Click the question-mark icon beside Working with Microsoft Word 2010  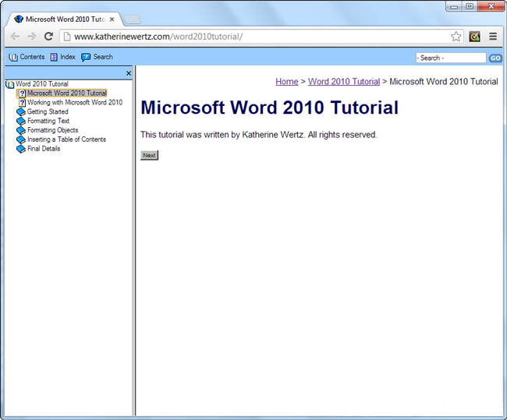pos(22,103)
